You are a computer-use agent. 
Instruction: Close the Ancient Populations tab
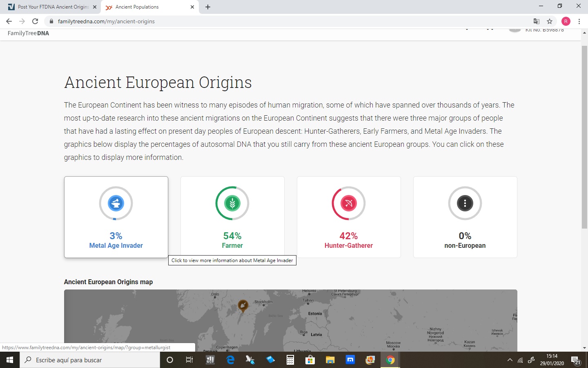[x=192, y=7]
